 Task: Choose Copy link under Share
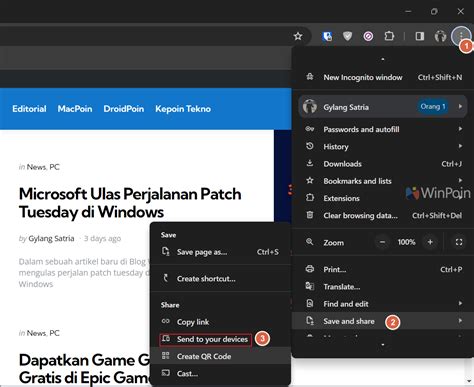click(220, 322)
